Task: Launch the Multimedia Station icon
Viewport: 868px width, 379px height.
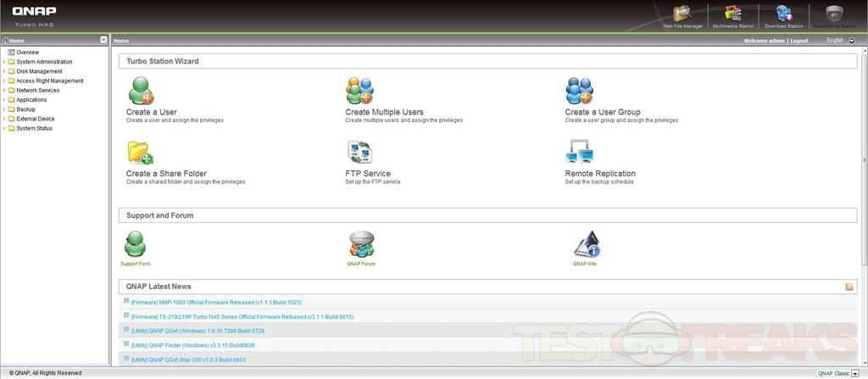Action: pyautogui.click(x=733, y=14)
